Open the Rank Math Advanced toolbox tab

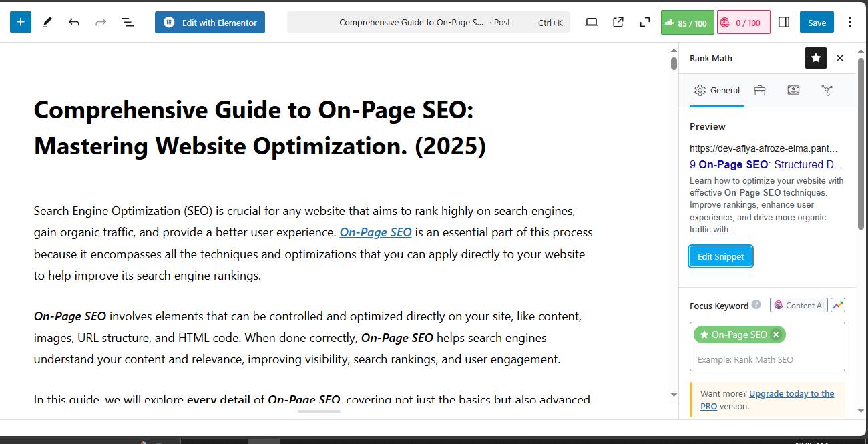pos(759,90)
